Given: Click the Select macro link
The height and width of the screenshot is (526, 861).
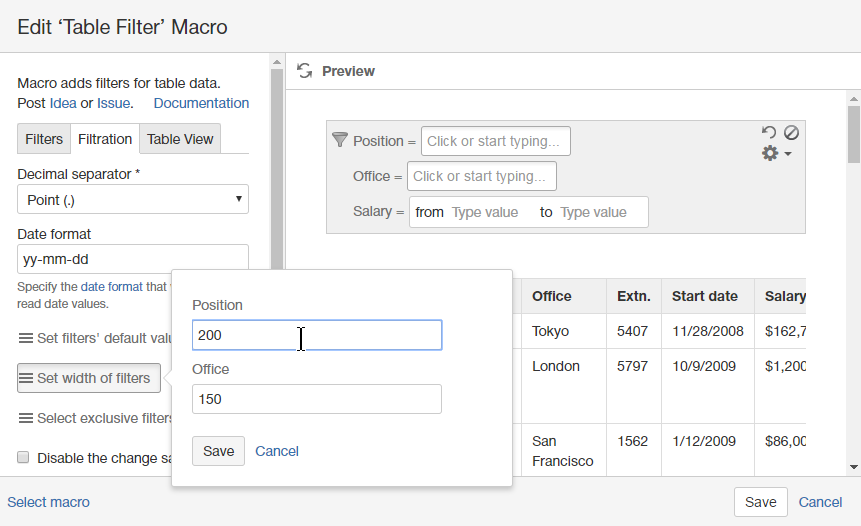Looking at the screenshot, I should (x=48, y=502).
